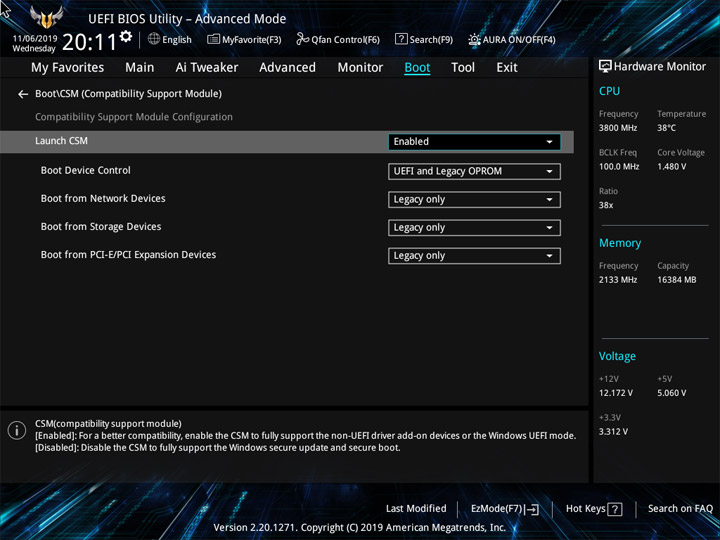Click the Search(F9) question mark icon
Screen dimensions: 720x540
401,39
